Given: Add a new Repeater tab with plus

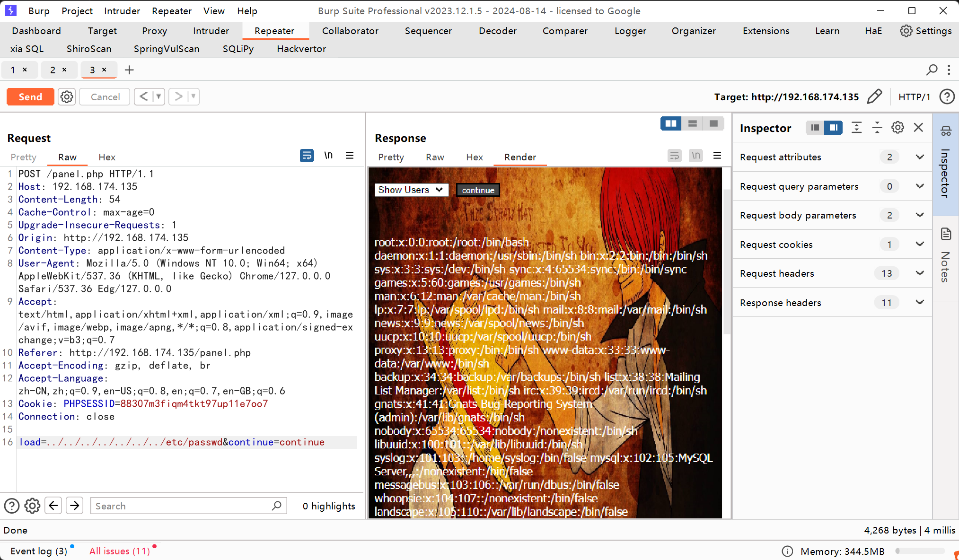Looking at the screenshot, I should coord(129,70).
